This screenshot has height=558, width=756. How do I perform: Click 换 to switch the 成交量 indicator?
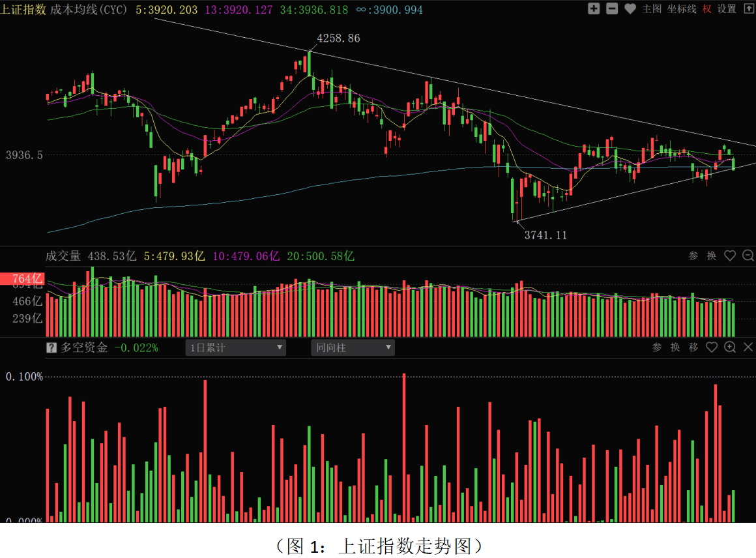pyautogui.click(x=712, y=256)
